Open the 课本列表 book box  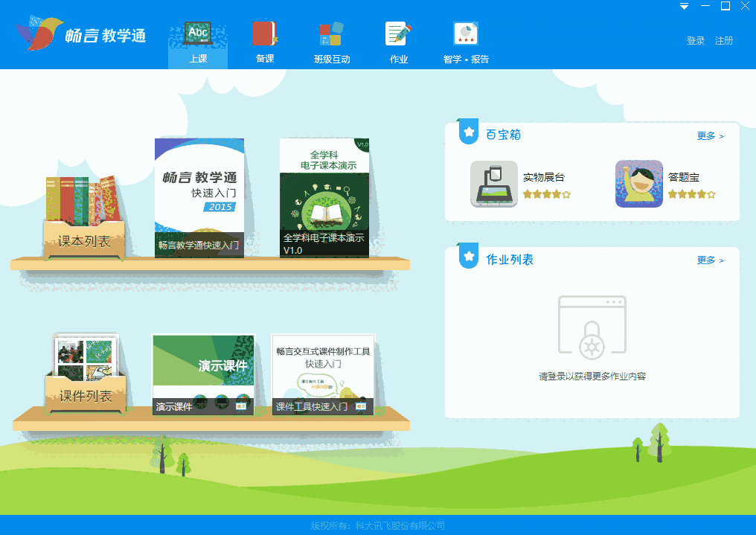[x=84, y=218]
